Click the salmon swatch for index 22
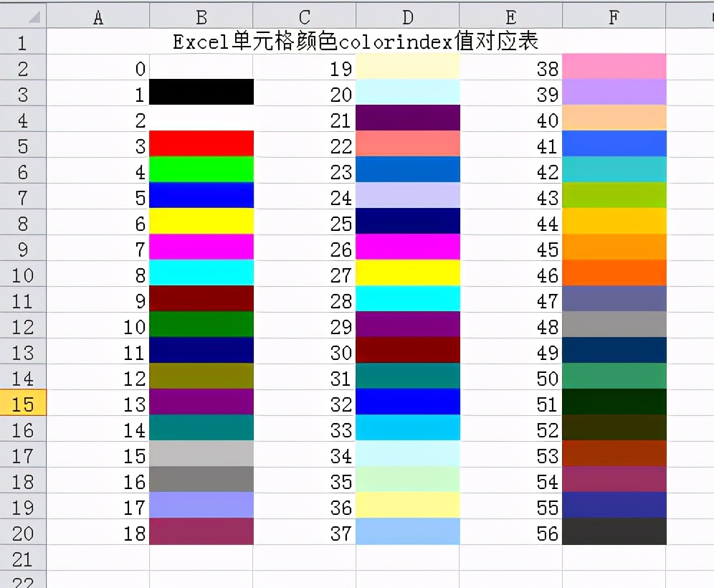Image resolution: width=714 pixels, height=588 pixels. coord(408,144)
